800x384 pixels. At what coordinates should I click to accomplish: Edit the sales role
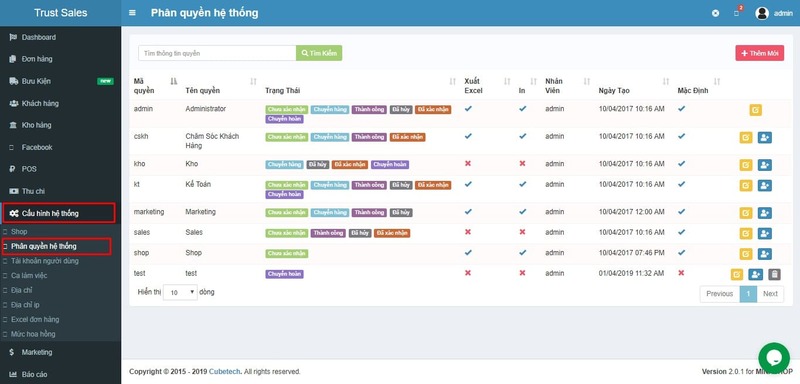[746, 233]
